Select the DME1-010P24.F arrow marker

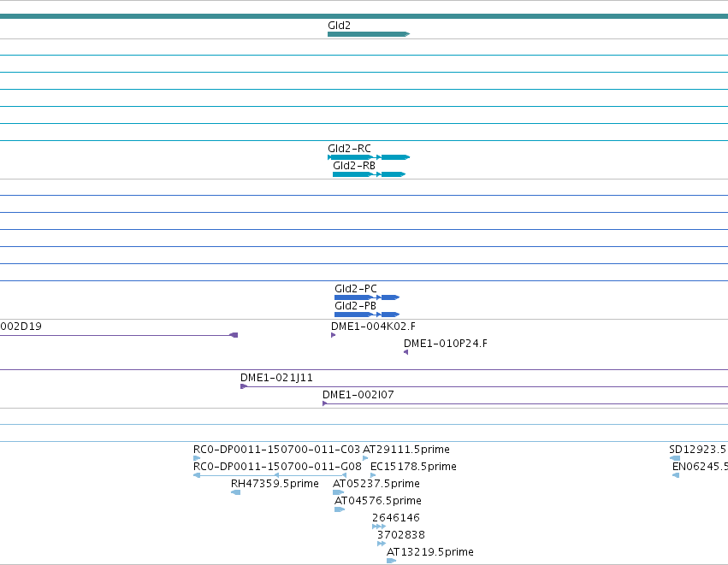(x=405, y=352)
